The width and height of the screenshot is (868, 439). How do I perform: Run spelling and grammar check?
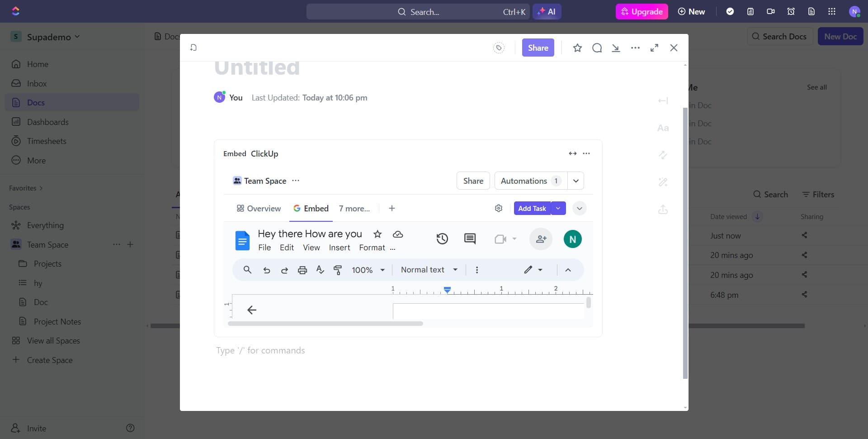click(x=320, y=270)
